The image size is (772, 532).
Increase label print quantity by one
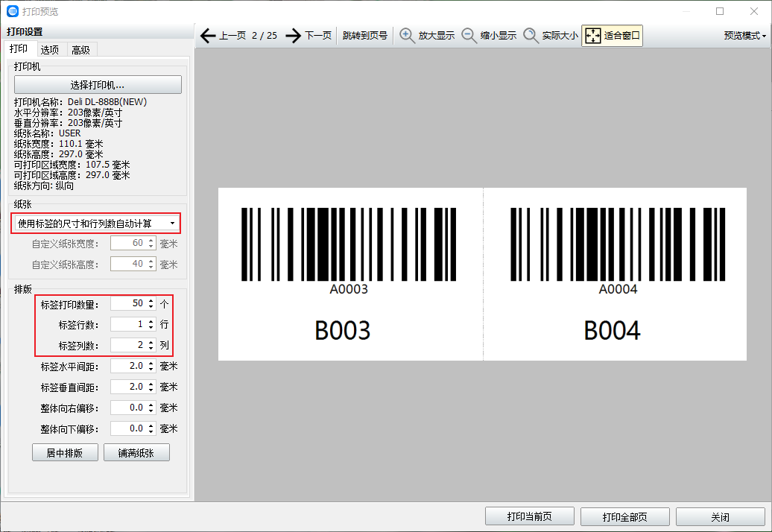(x=151, y=300)
